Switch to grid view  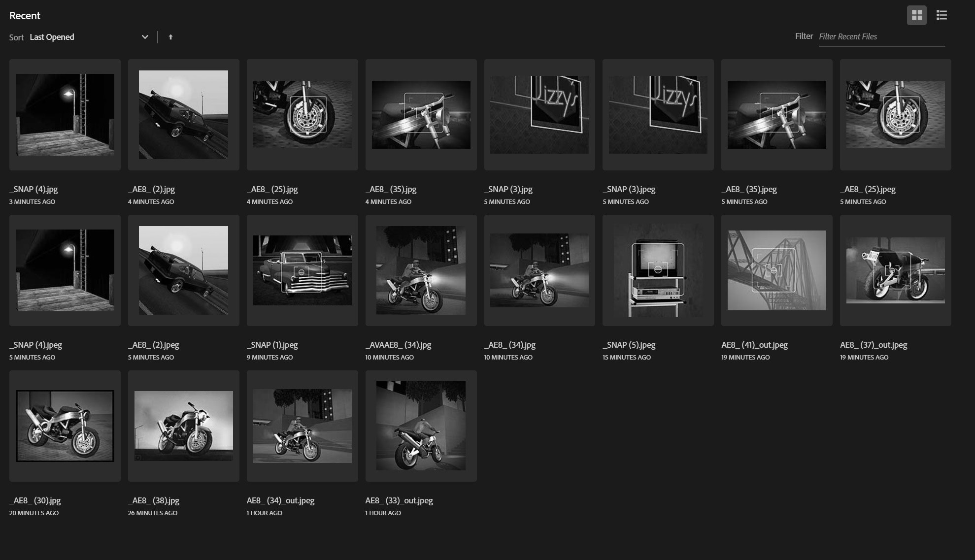click(x=916, y=15)
